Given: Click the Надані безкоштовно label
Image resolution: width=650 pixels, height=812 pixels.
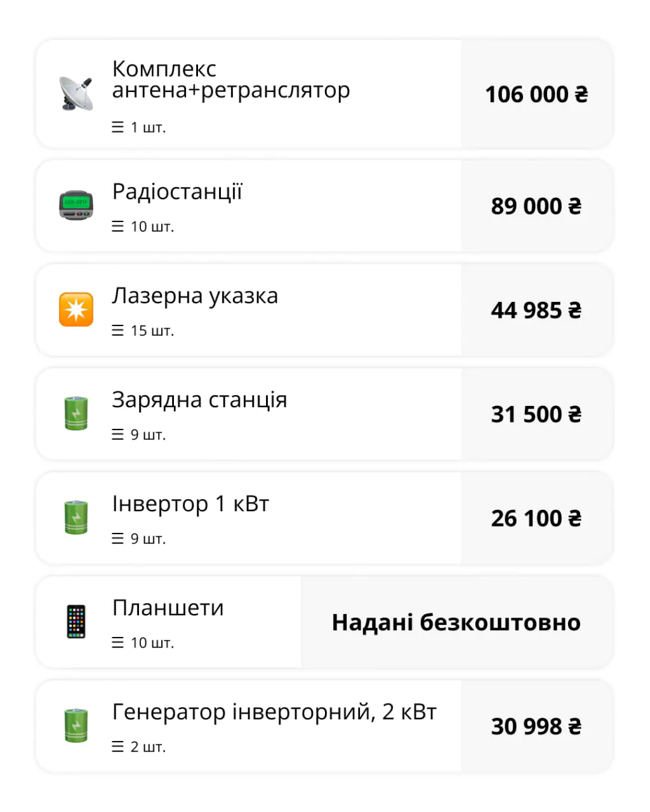Looking at the screenshot, I should tap(456, 622).
